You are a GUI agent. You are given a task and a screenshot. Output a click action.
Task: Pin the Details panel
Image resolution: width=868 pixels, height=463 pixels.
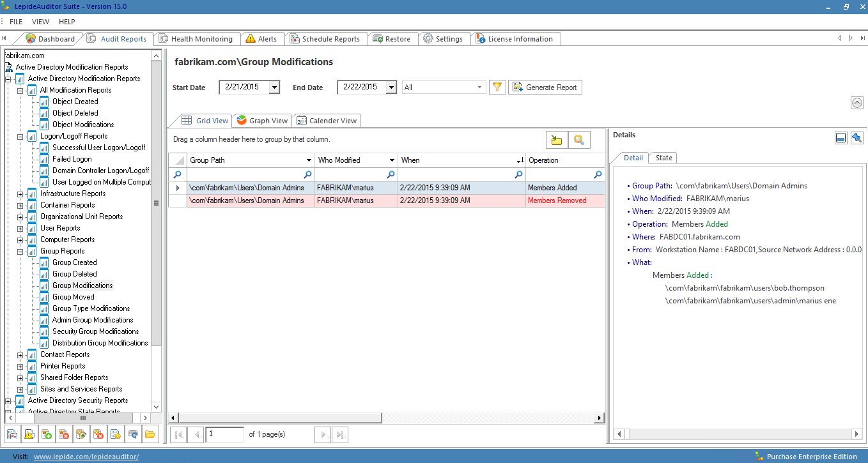click(x=856, y=138)
